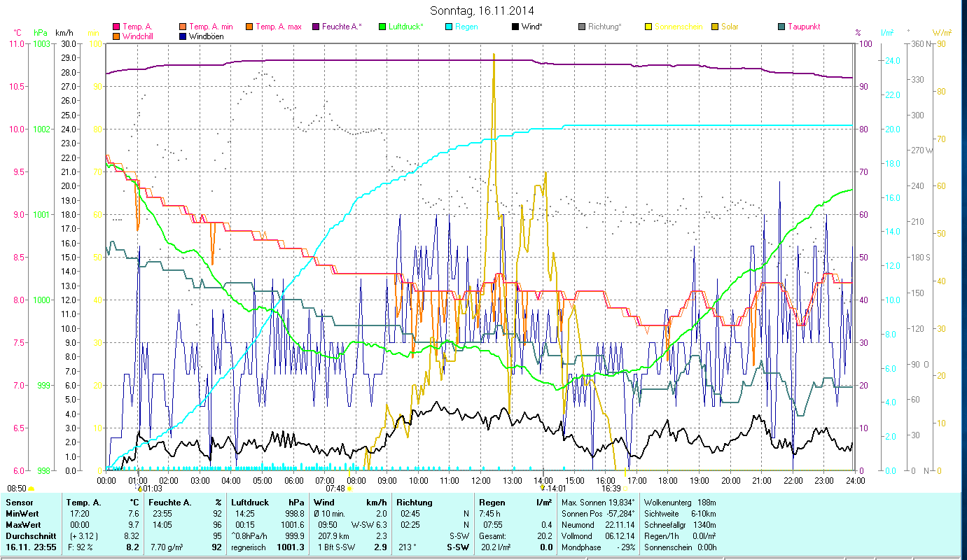Select the yellow Sonnenschein legend swatch
This screenshot has height=560, width=967.
(648, 27)
